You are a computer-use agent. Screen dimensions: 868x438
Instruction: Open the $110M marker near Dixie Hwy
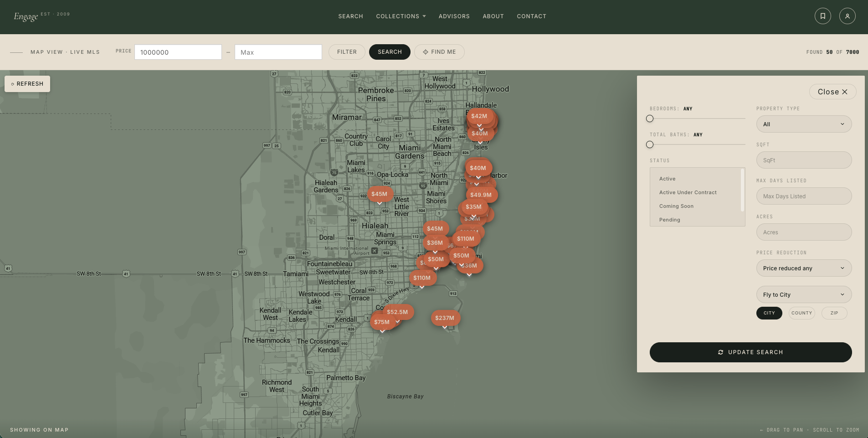(x=422, y=278)
